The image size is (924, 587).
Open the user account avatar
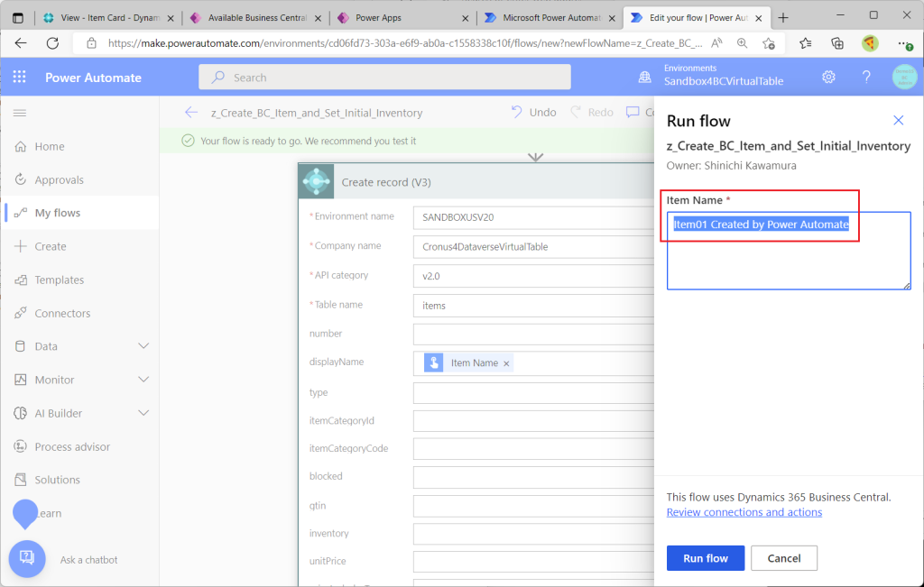click(x=904, y=78)
